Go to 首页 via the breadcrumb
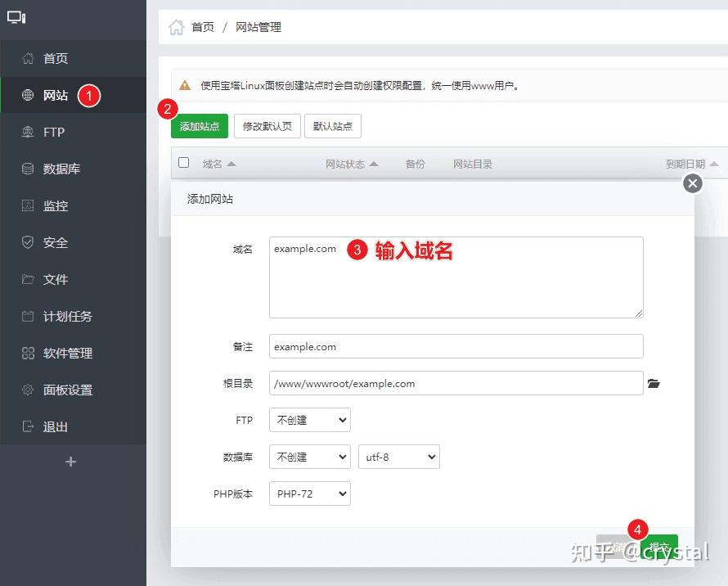Screen dimensions: 728x586 [x=202, y=27]
